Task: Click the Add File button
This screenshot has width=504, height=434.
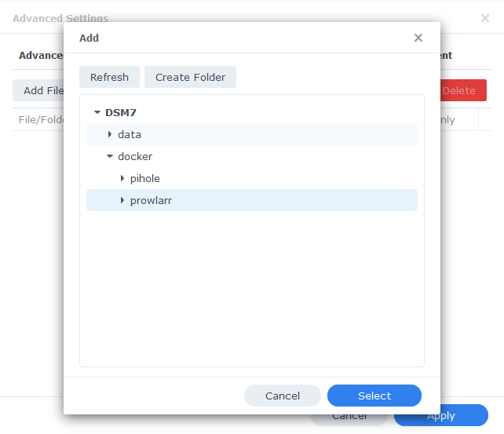Action: tap(38, 90)
